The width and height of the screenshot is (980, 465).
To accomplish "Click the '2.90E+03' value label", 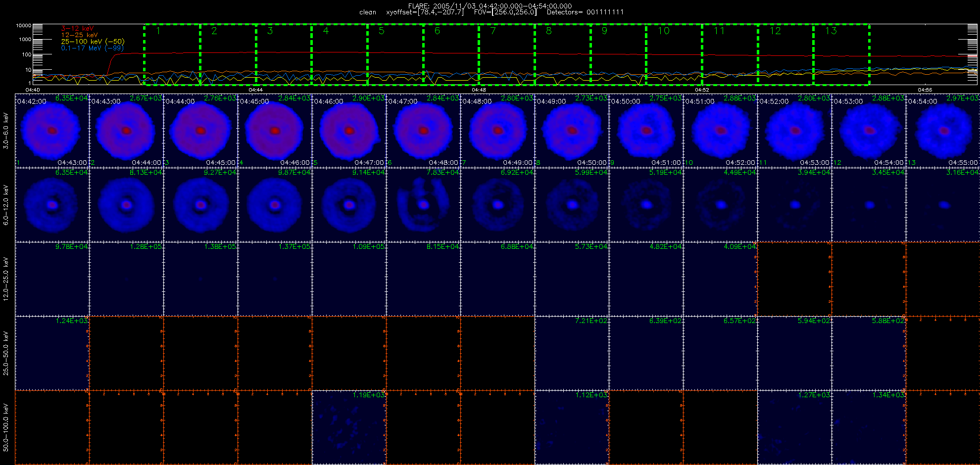I will [x=369, y=98].
